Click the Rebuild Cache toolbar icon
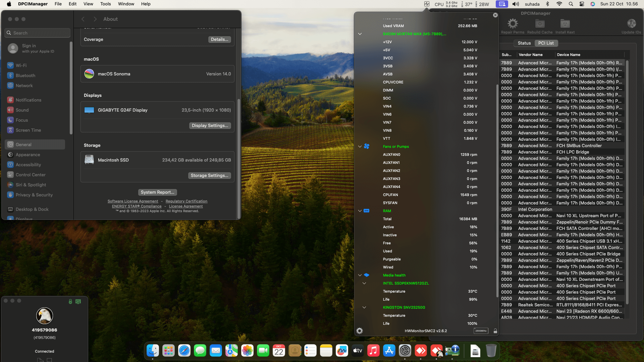The image size is (644, 362). point(540,24)
